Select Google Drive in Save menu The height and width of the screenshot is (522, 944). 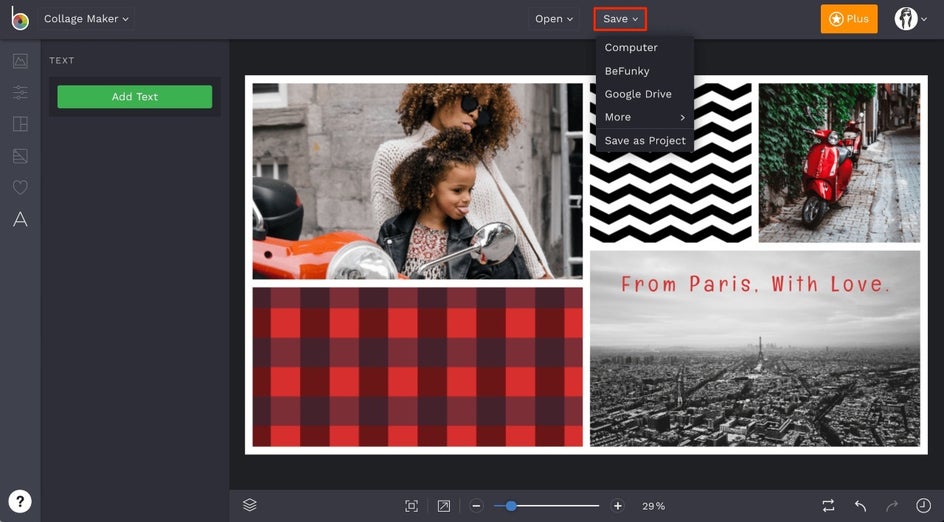pos(638,94)
